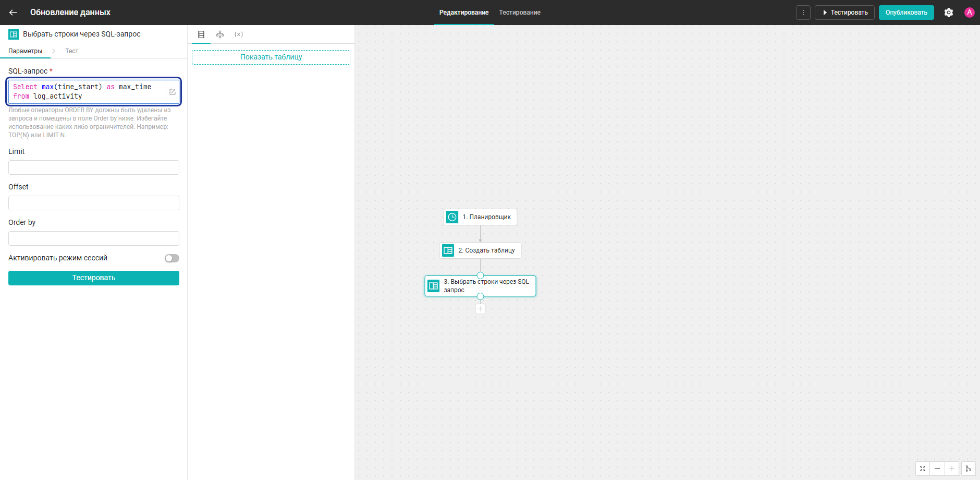Zoom out the canvas with minus icon
Image resolution: width=980 pixels, height=480 pixels.
pos(937,469)
